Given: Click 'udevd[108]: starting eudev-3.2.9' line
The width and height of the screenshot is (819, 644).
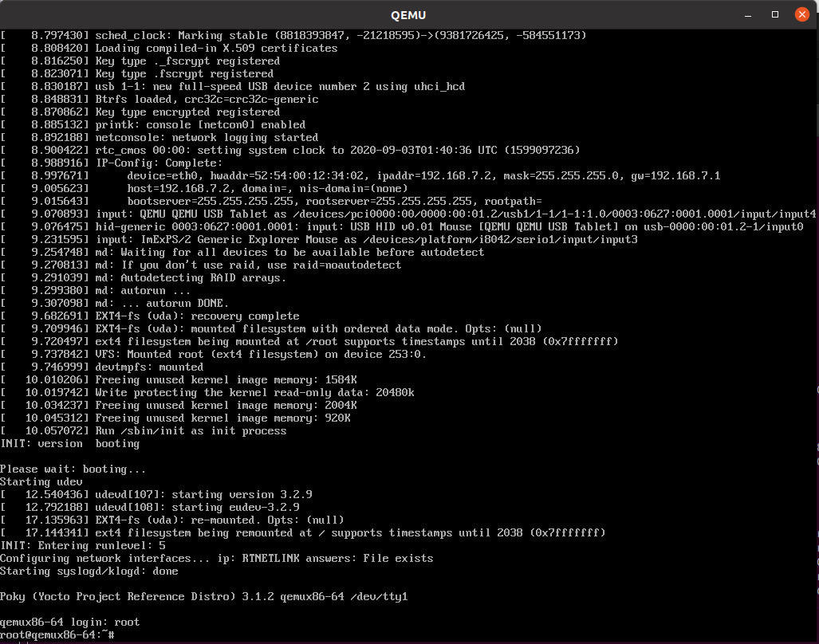Looking at the screenshot, I should tap(150, 507).
